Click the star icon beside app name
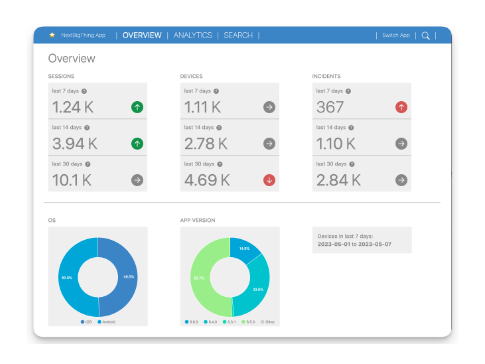485x364 pixels. click(52, 35)
